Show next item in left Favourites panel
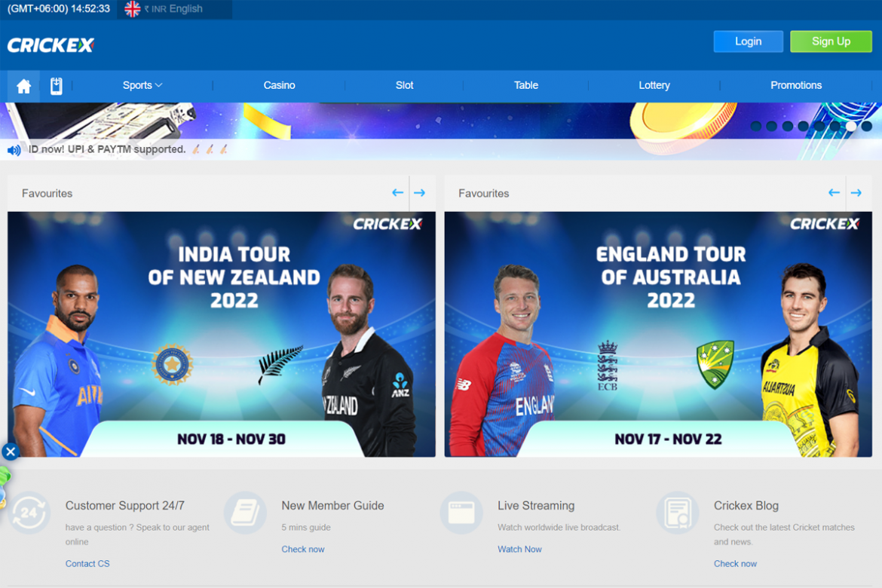This screenshot has width=882, height=588. (x=420, y=193)
